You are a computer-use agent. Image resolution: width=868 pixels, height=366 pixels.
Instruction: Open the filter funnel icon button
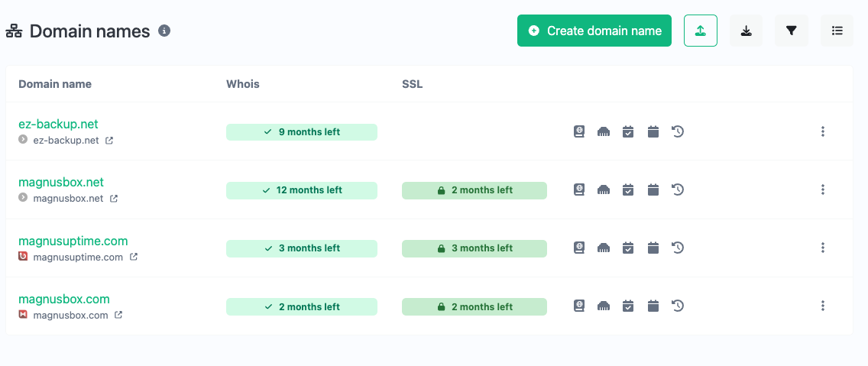coord(792,31)
